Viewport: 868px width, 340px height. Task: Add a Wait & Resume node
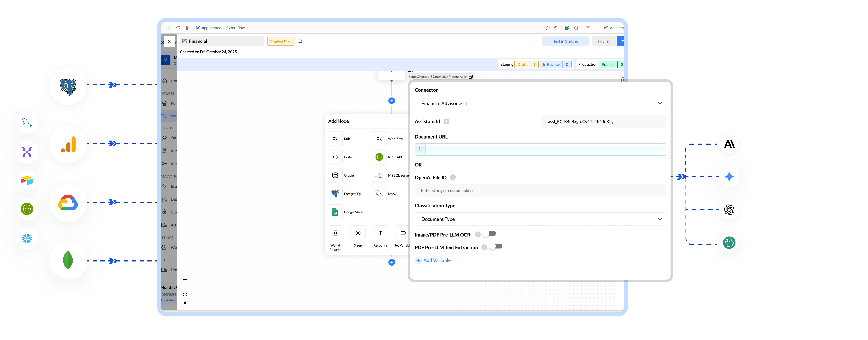pyautogui.click(x=335, y=233)
